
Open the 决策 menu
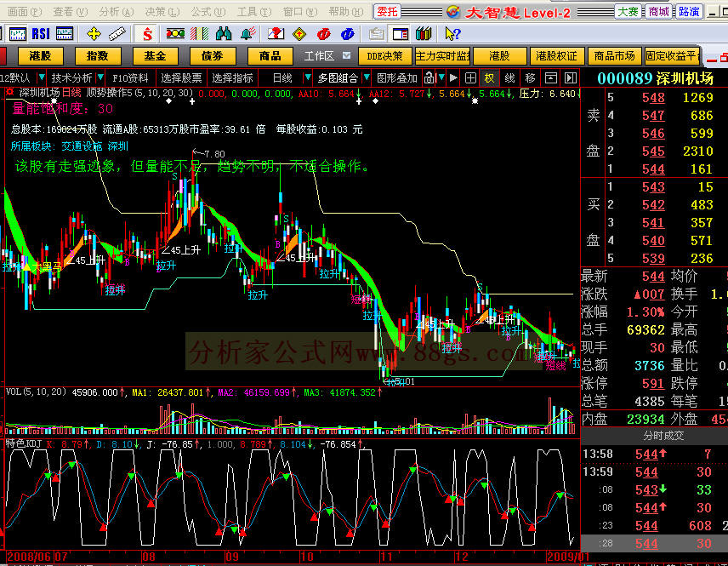(x=162, y=12)
